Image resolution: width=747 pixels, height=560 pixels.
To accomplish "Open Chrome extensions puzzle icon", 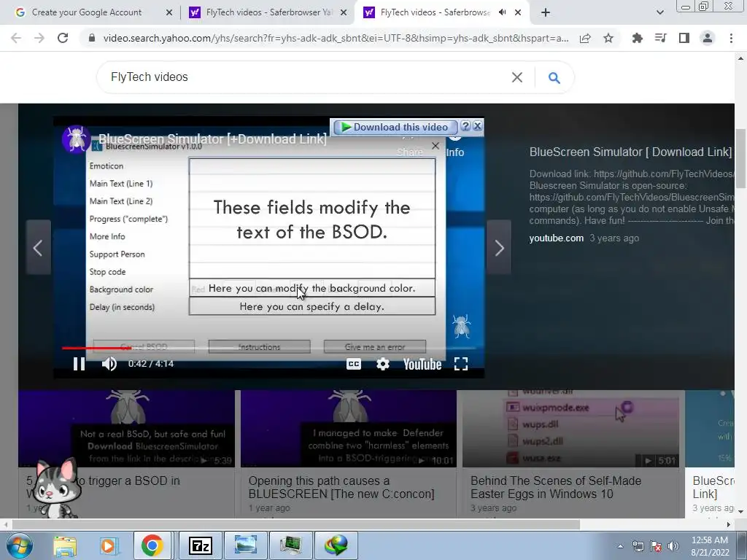I will tap(638, 38).
